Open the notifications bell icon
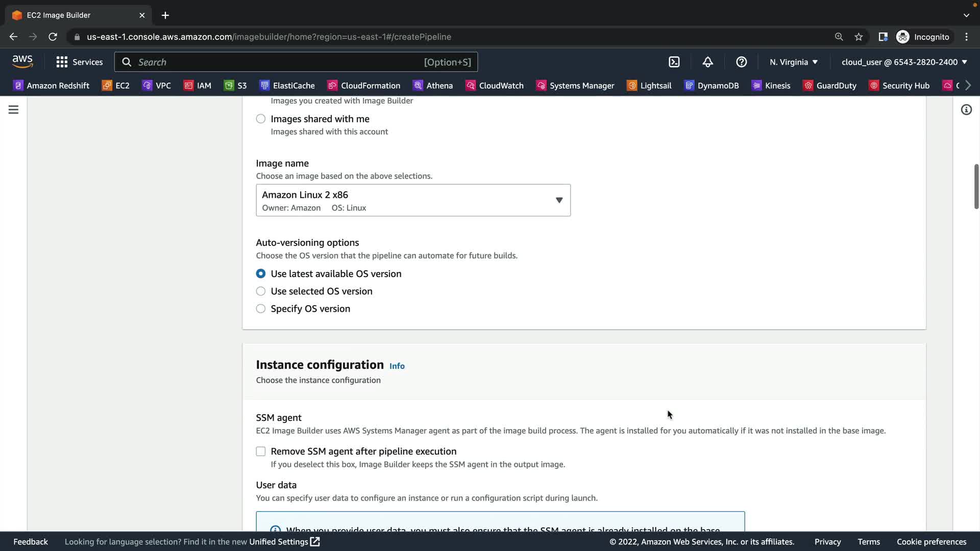This screenshot has height=551, width=980. coord(707,62)
